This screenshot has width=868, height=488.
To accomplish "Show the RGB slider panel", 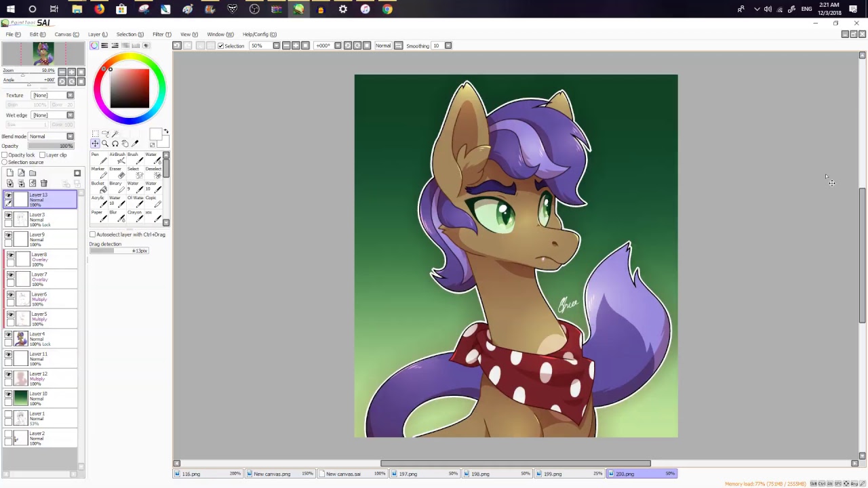I will coord(104,45).
